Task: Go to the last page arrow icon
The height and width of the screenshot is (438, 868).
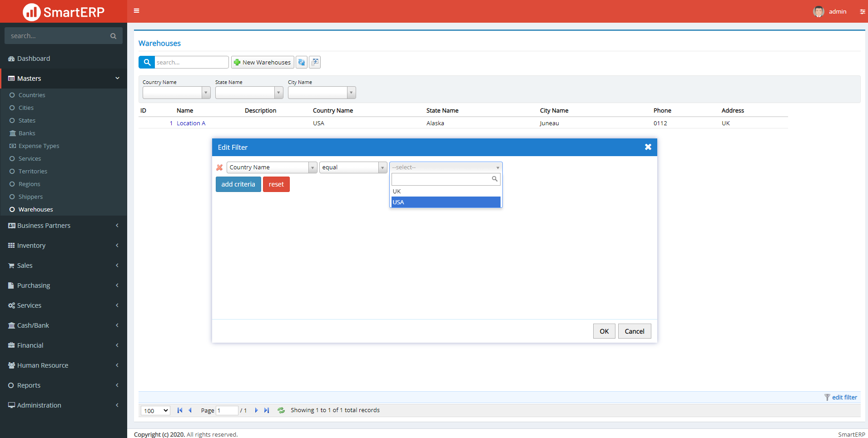Action: [267, 410]
